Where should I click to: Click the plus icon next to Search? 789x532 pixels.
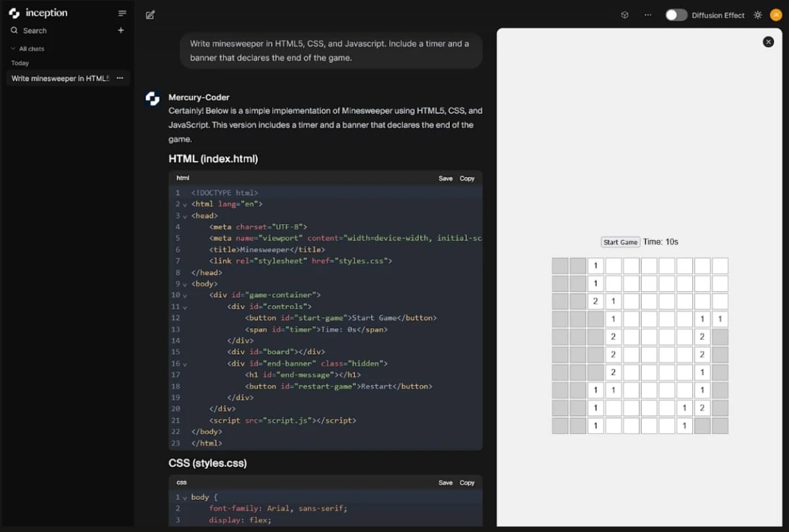pyautogui.click(x=121, y=30)
